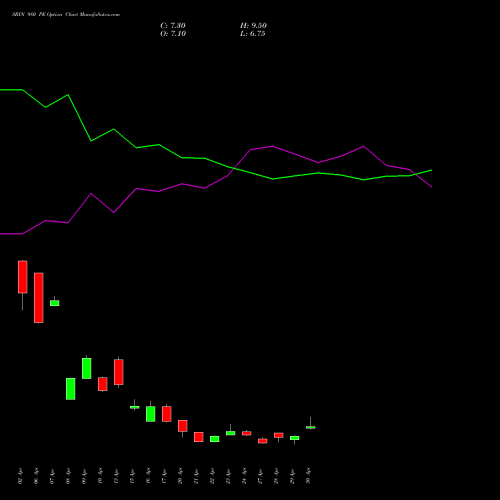Image resolution: width=500 pixels, height=500 pixels.
Task: Click the green candlestick above 08 Apr
Action: coord(71,389)
